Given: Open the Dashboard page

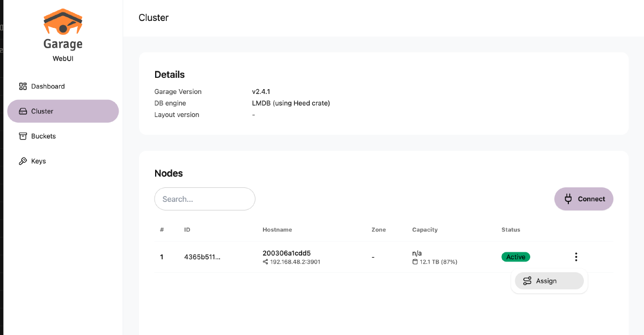Looking at the screenshot, I should [x=63, y=86].
